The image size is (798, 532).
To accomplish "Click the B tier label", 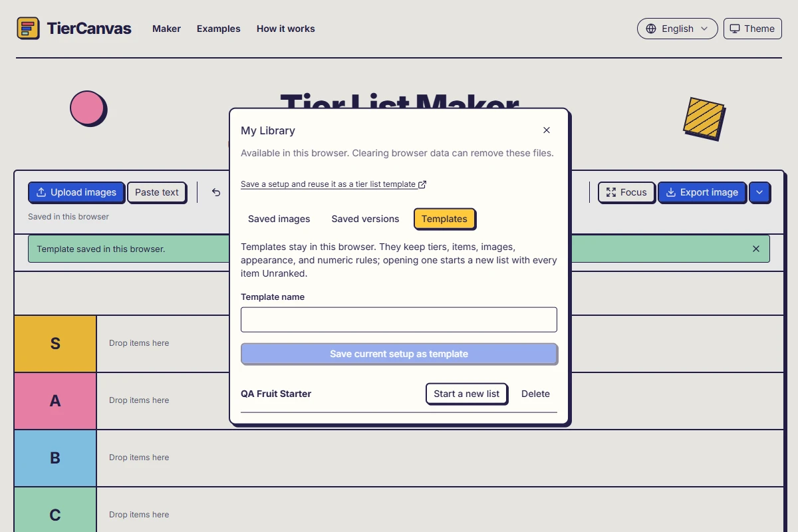I will click(x=55, y=458).
